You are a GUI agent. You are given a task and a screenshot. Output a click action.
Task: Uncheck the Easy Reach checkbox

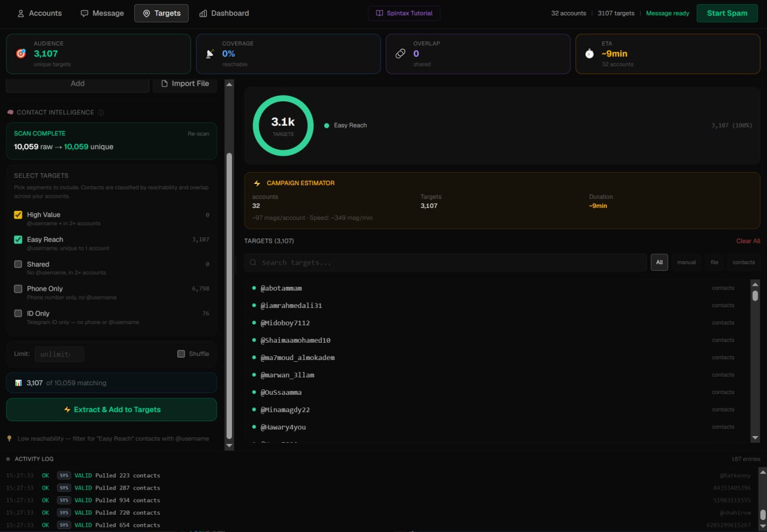click(x=18, y=239)
